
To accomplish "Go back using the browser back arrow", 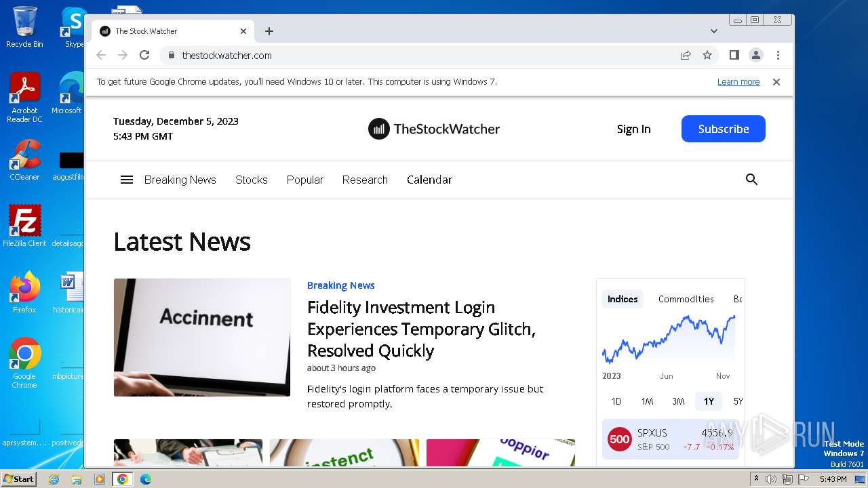I will point(101,56).
